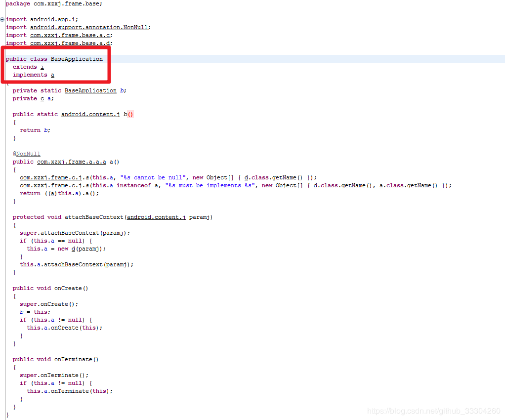Open the com.xzxj.frame.base.a.c import link
This screenshot has width=505, height=420.
point(70,36)
